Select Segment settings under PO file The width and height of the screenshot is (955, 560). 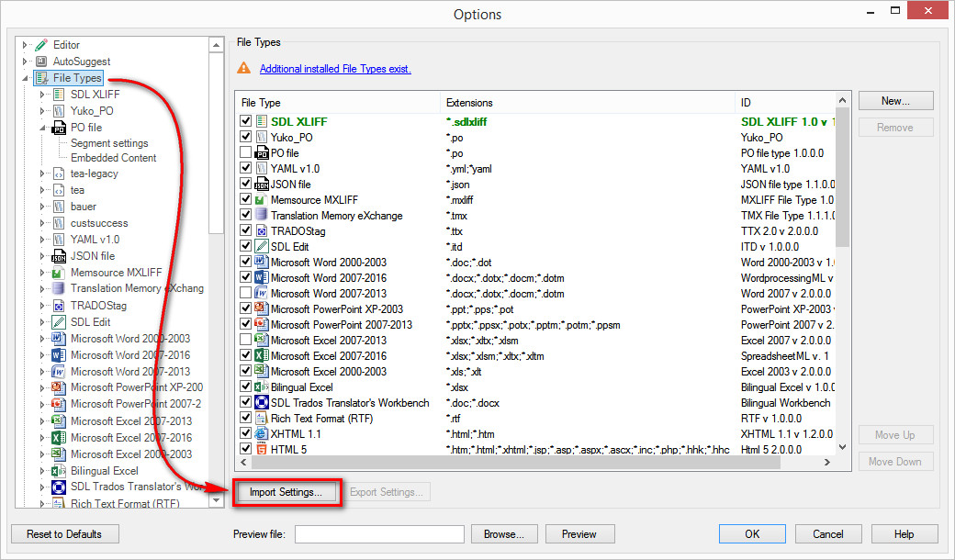click(x=109, y=143)
